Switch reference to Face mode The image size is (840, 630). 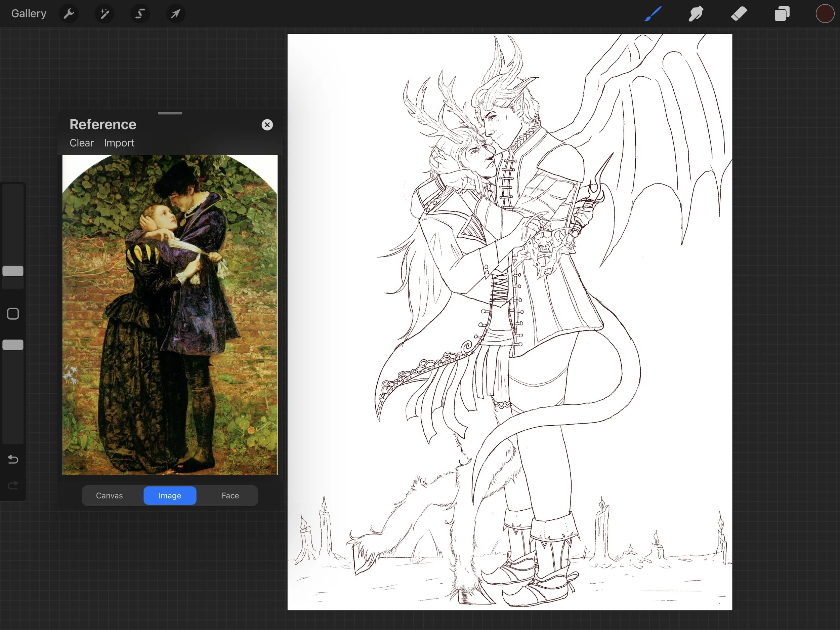(x=230, y=496)
